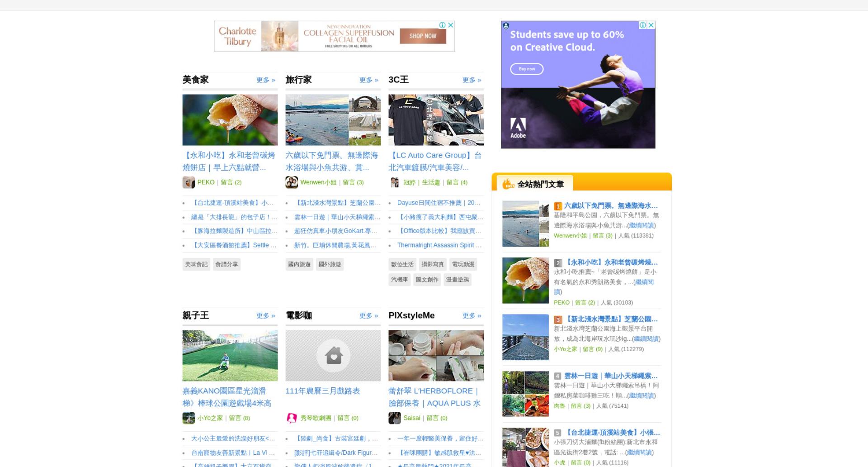868x467 pixels.
Task: Select the 國外旅遊 category tag
Action: tap(330, 264)
